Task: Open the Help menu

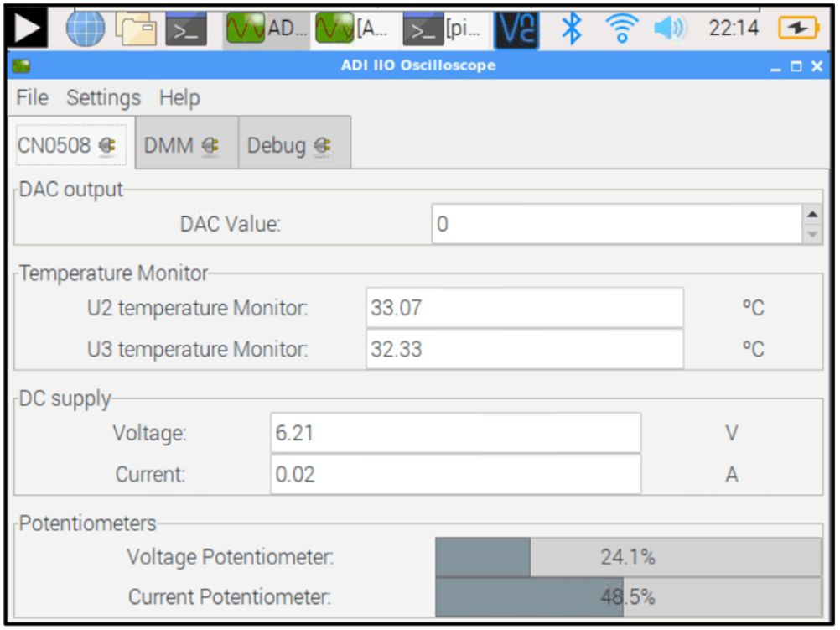Action: pyautogui.click(x=179, y=97)
